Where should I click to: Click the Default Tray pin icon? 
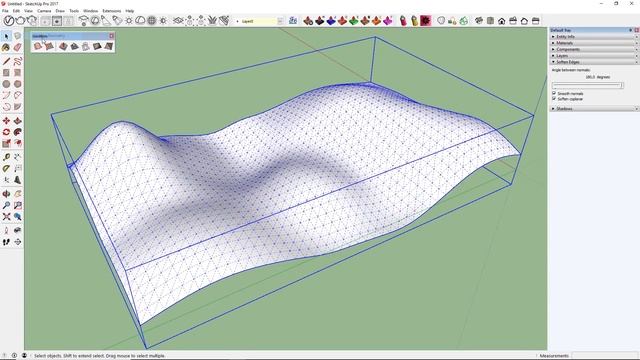[631, 30]
